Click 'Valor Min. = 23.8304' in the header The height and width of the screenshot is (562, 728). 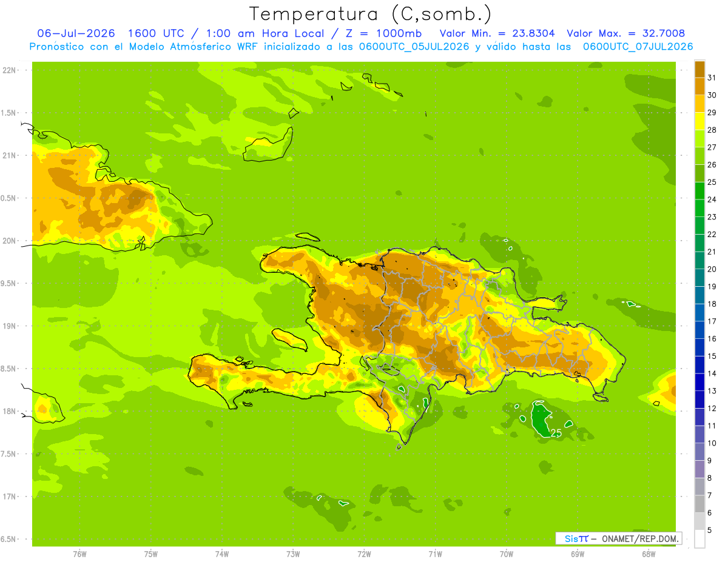[497, 33]
